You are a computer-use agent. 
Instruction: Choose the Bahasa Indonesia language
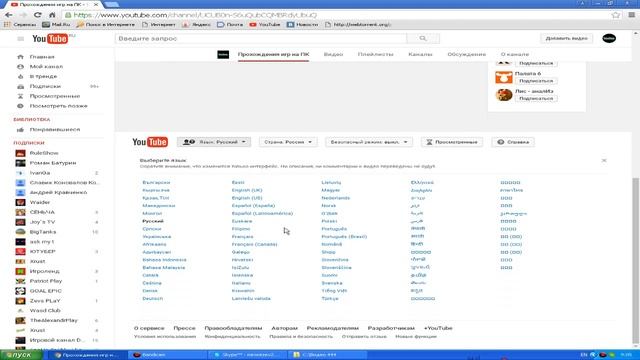click(164, 260)
